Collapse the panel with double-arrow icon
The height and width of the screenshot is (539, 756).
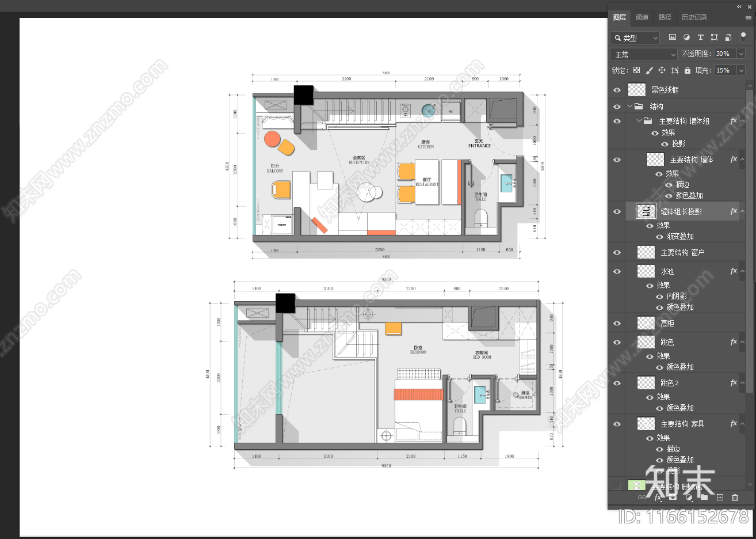click(739, 6)
